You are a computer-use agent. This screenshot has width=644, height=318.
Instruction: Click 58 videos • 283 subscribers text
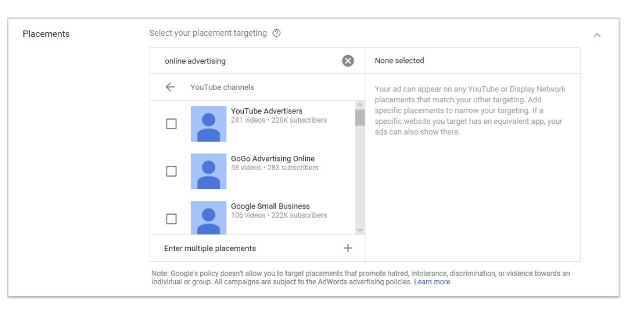click(x=274, y=168)
